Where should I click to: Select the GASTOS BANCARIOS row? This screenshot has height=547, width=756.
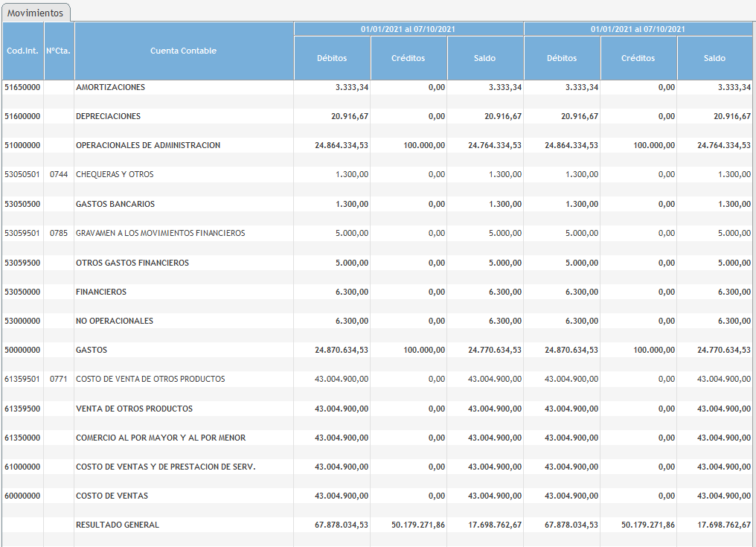pos(115,204)
